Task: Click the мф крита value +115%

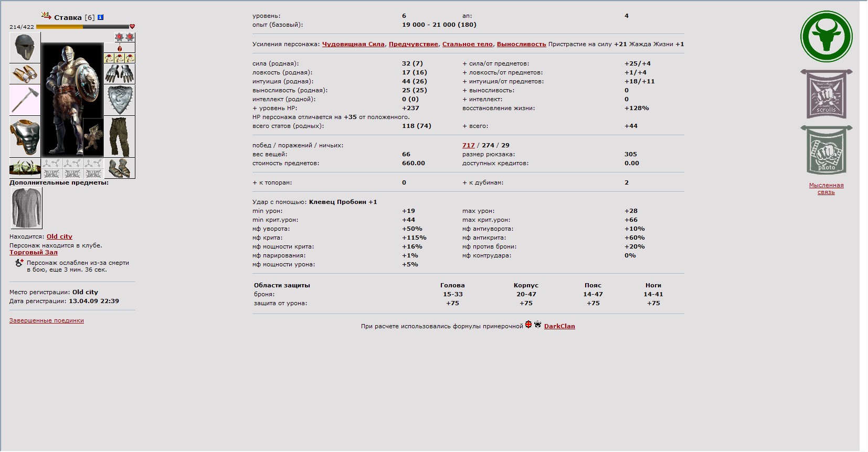Action: pos(414,238)
